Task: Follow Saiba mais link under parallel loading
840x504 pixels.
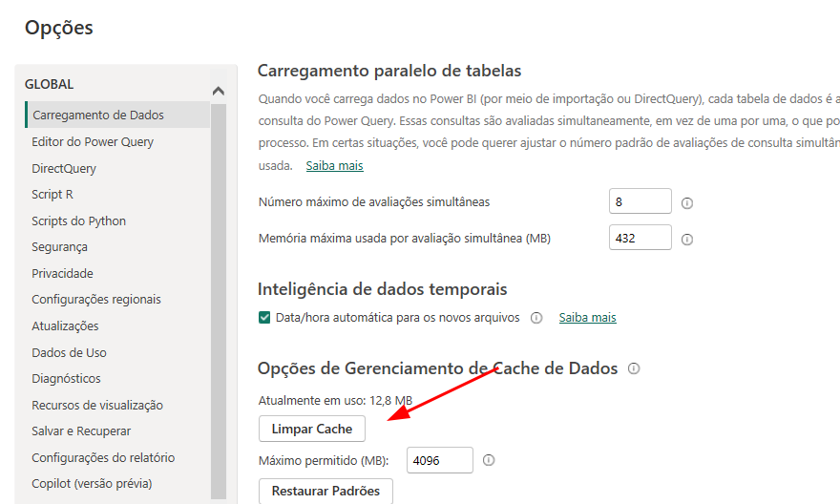Action: (335, 166)
